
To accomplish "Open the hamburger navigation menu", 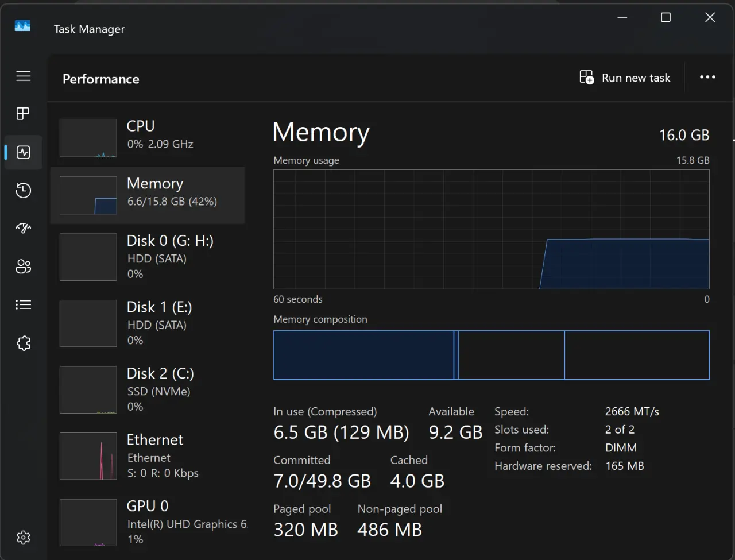I will pos(24,76).
